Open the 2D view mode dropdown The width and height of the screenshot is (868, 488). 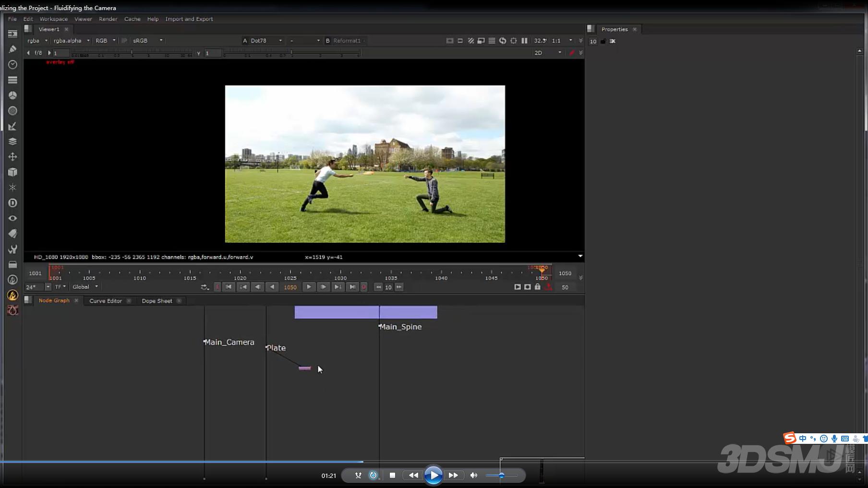pyautogui.click(x=547, y=53)
